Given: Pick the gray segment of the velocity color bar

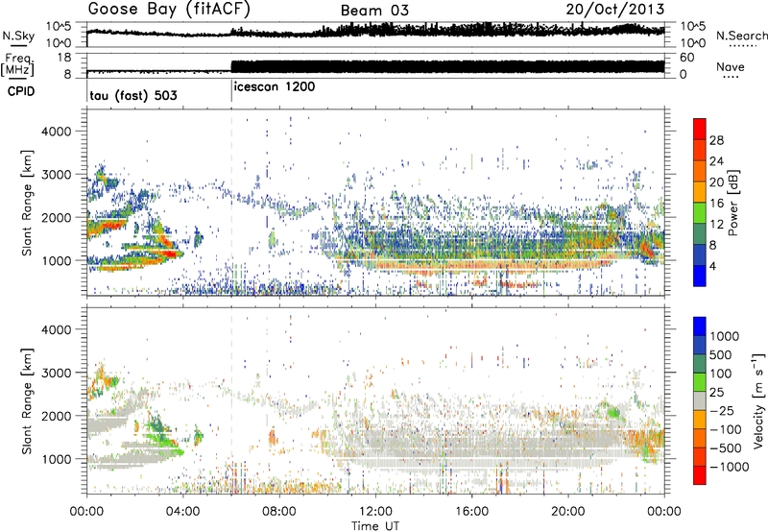Looking at the screenshot, I should pyautogui.click(x=700, y=400).
